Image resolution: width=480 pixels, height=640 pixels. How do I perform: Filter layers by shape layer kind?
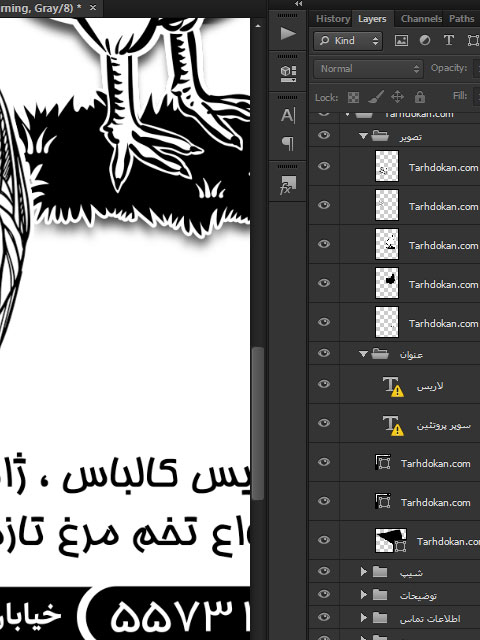click(473, 40)
